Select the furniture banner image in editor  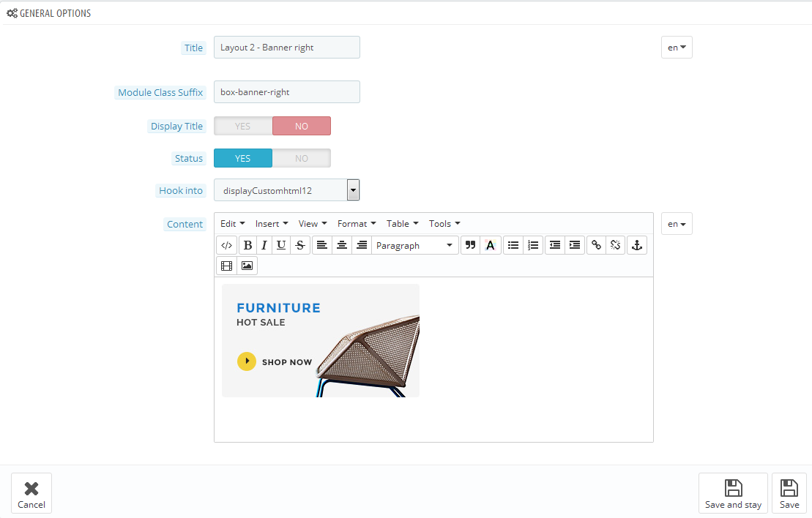coord(321,340)
